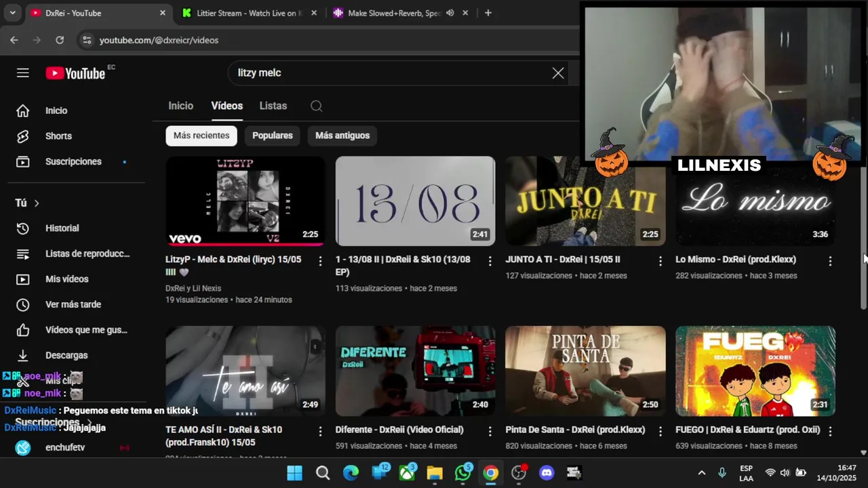Image resolution: width=868 pixels, height=488 pixels.
Task: Click the Chrome address bar URL
Action: tap(159, 40)
